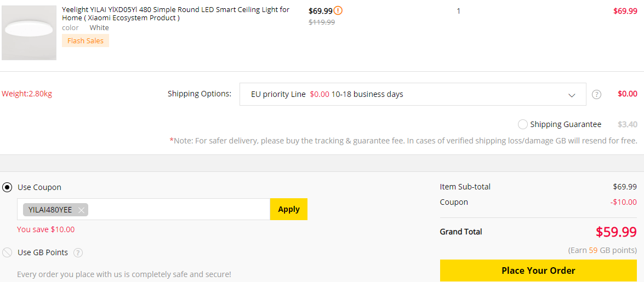This screenshot has width=644, height=282.
Task: Click the GB Points help question icon
Action: point(78,253)
